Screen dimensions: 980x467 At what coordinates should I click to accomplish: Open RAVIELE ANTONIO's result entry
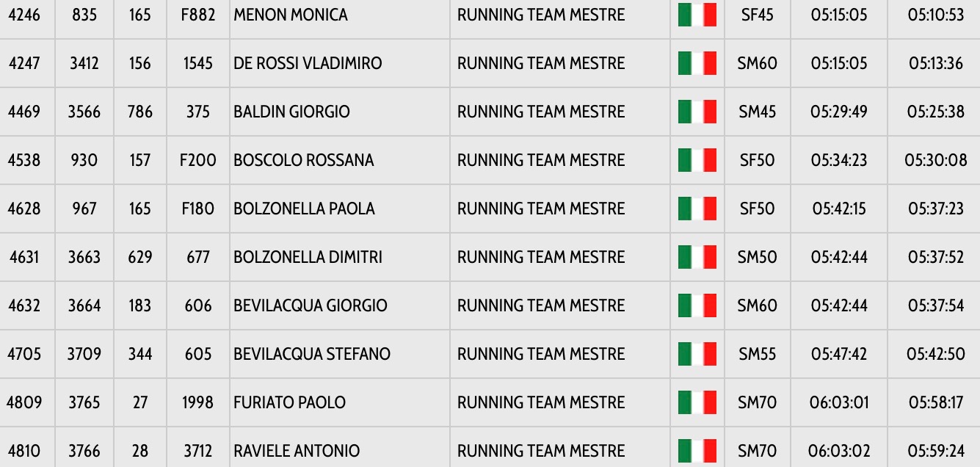pos(297,451)
